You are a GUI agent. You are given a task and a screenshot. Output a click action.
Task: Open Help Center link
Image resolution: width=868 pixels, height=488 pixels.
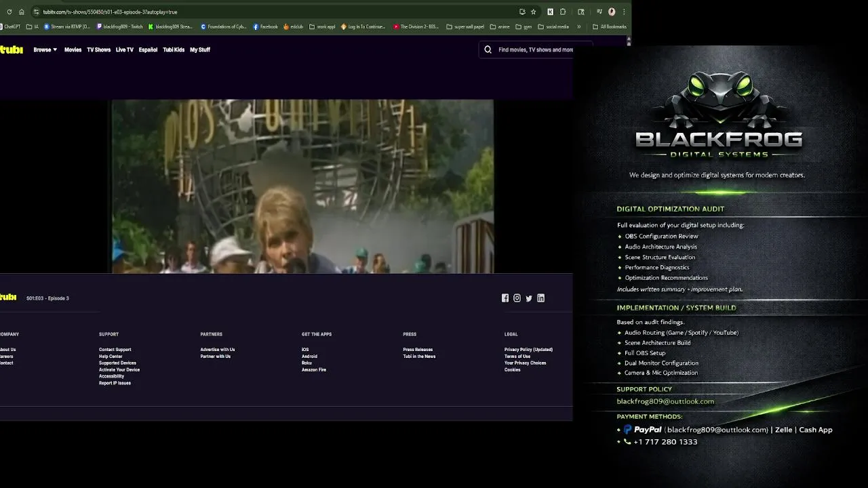click(111, 357)
